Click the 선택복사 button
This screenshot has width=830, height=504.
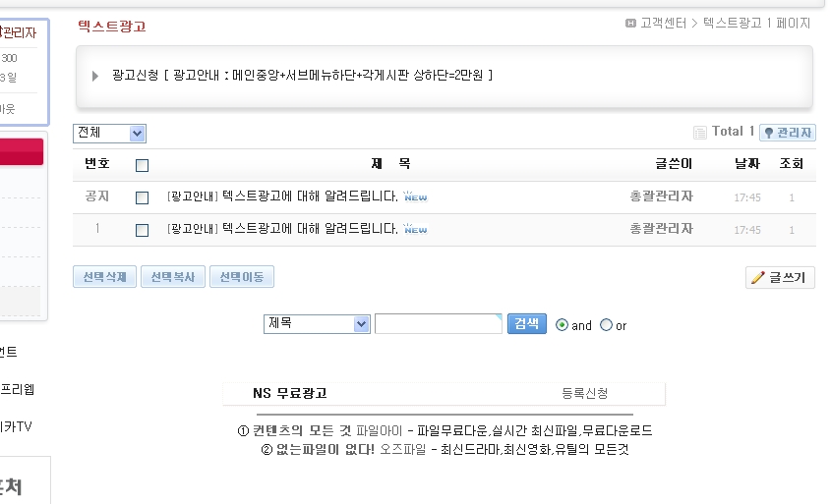pyautogui.click(x=173, y=277)
